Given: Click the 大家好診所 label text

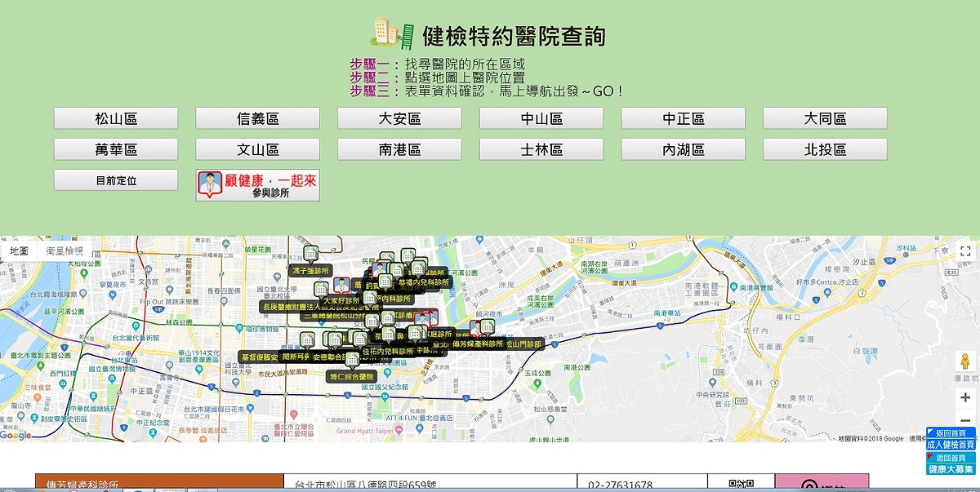Looking at the screenshot, I should [341, 300].
